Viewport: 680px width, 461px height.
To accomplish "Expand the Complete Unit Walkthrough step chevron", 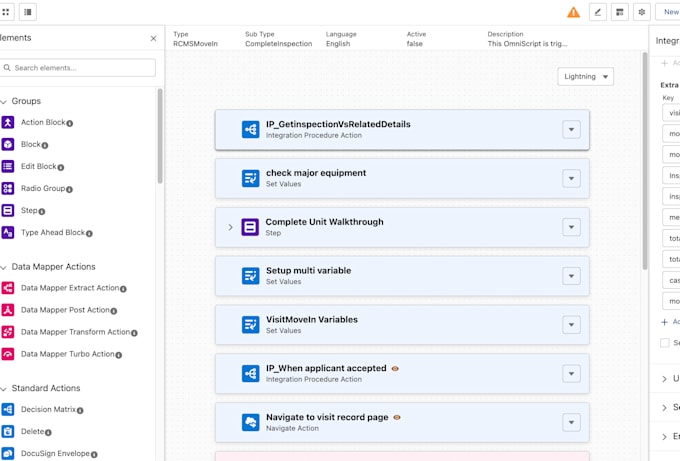I will pos(230,227).
